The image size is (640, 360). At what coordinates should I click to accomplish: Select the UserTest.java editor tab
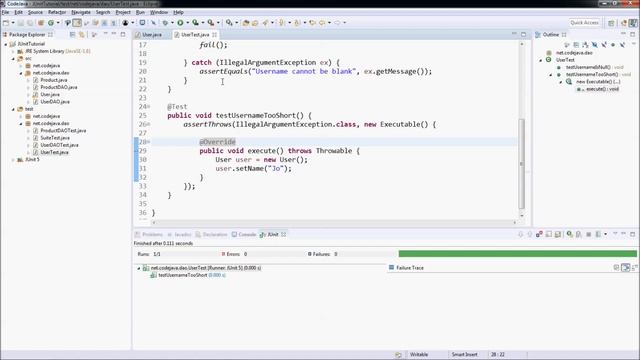195,35
